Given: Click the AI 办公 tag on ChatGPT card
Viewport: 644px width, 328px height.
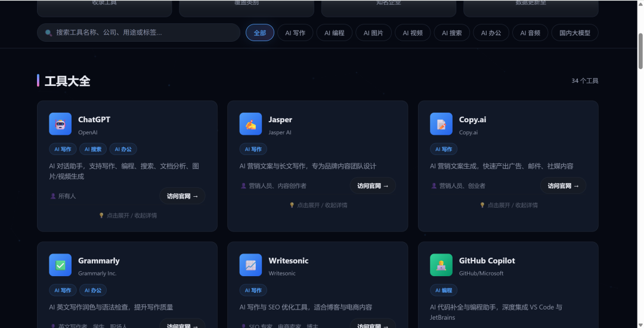Looking at the screenshot, I should click(123, 150).
